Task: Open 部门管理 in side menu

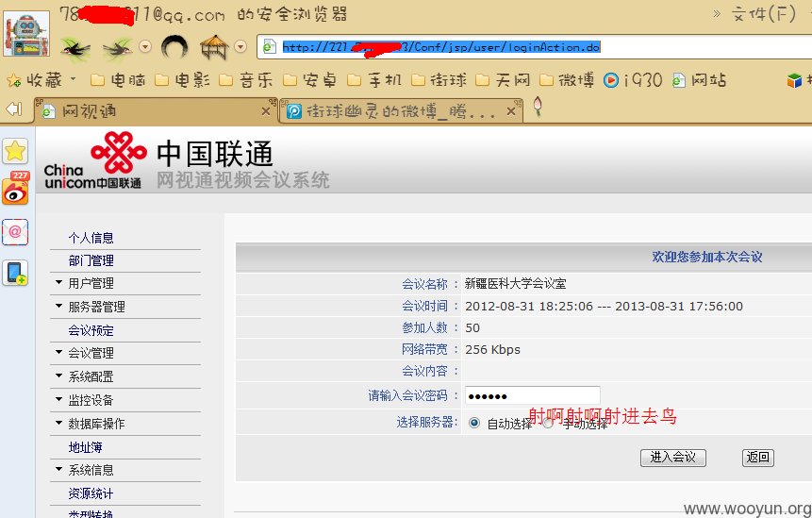Action: click(91, 260)
